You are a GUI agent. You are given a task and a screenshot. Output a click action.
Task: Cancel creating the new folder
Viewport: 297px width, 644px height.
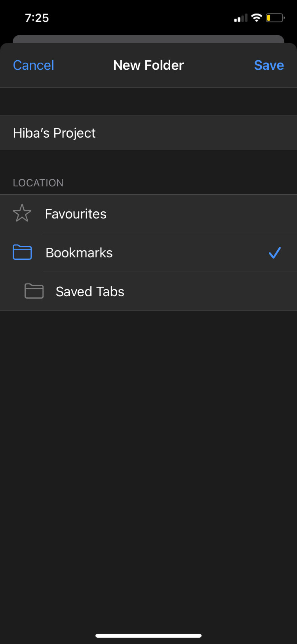coord(33,65)
